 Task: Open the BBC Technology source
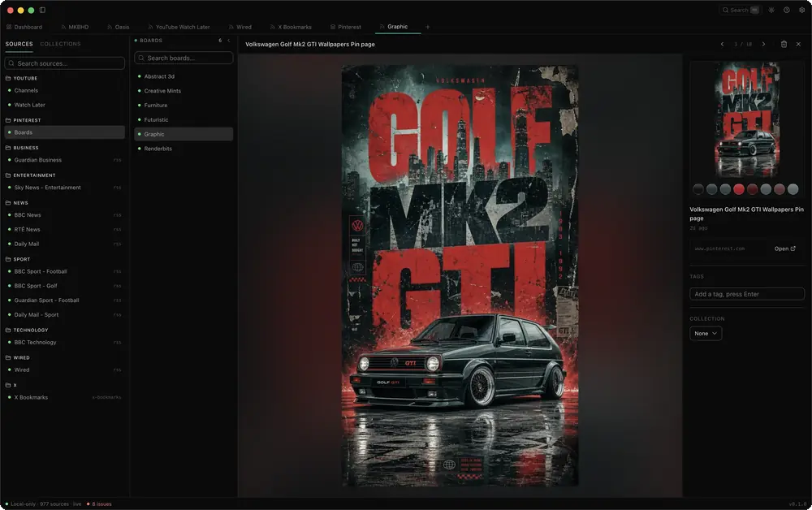[65, 342]
